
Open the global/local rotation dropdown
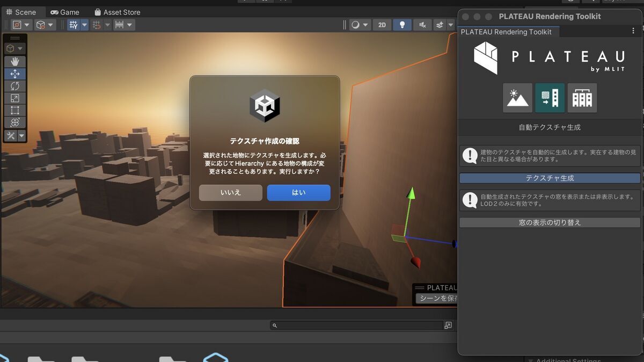pos(45,25)
